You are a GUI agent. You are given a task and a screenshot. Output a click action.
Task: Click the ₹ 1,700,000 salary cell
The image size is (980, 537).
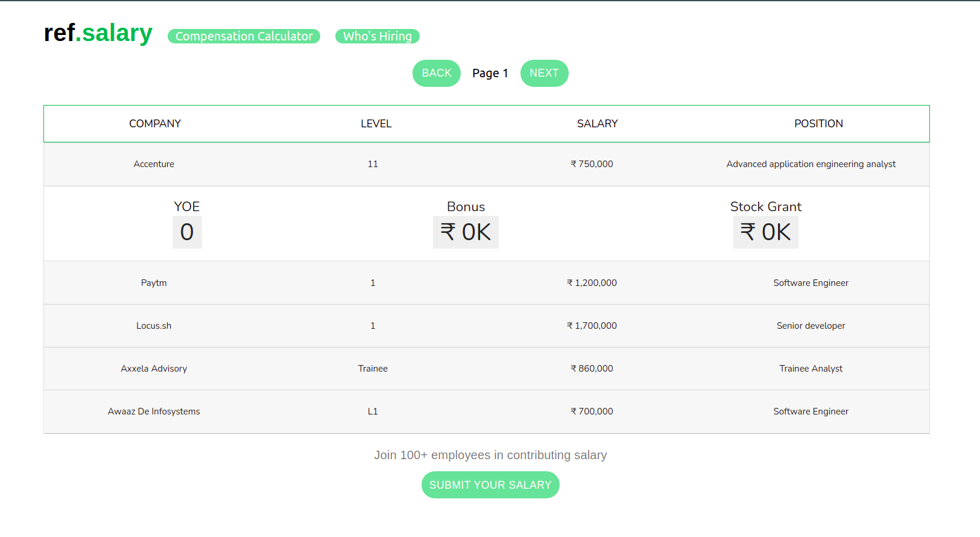(x=592, y=326)
